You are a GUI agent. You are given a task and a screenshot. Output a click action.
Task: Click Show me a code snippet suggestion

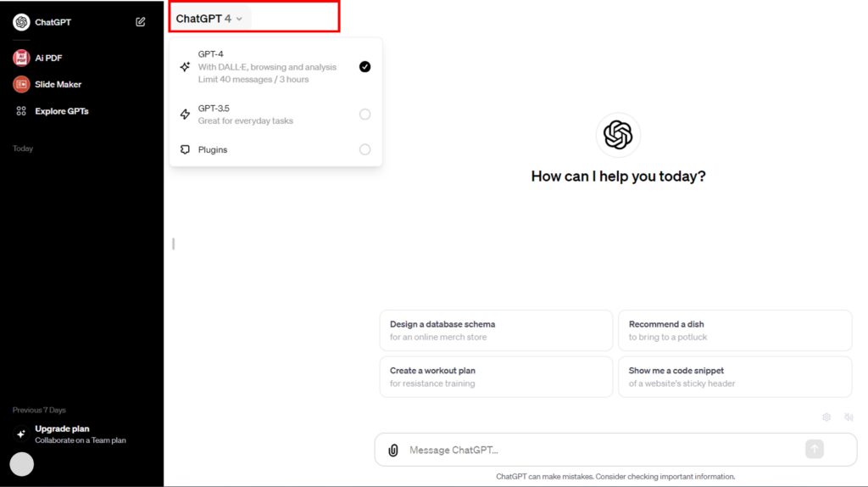point(735,377)
